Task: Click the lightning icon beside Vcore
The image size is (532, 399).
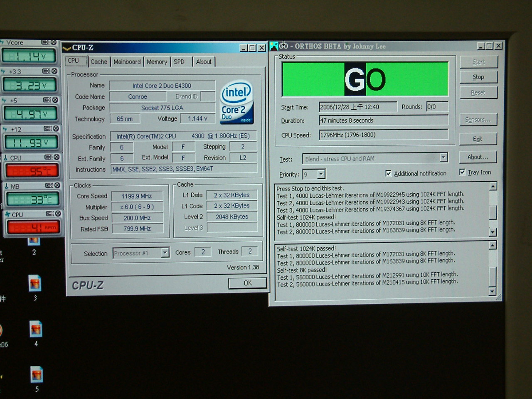Action: point(2,42)
